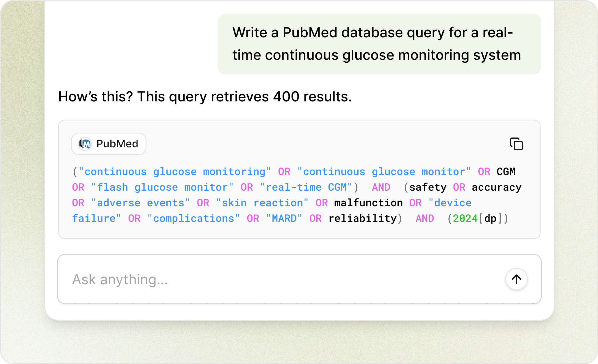Viewport: 598px width, 364px height.
Task: Click the PubMed source badge label
Action: pyautogui.click(x=117, y=144)
